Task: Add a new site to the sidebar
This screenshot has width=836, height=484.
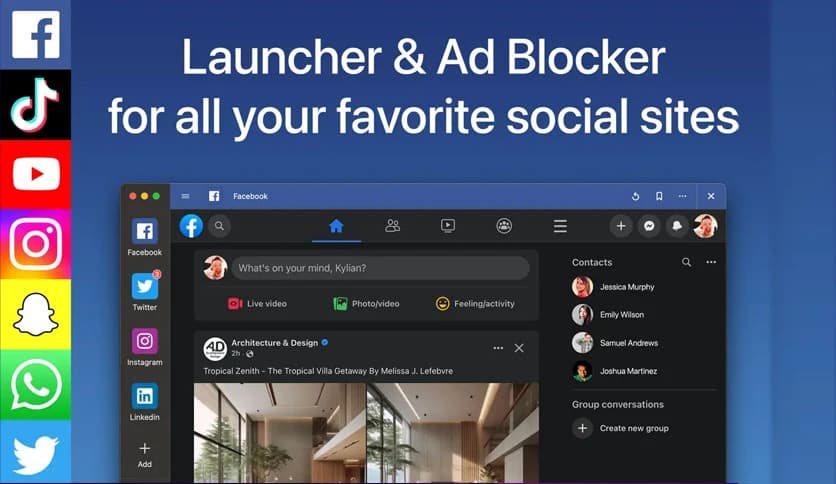Action: [144, 455]
